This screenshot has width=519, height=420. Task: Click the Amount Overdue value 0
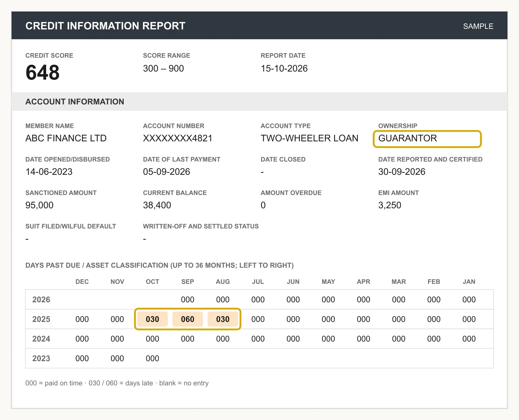click(x=263, y=205)
